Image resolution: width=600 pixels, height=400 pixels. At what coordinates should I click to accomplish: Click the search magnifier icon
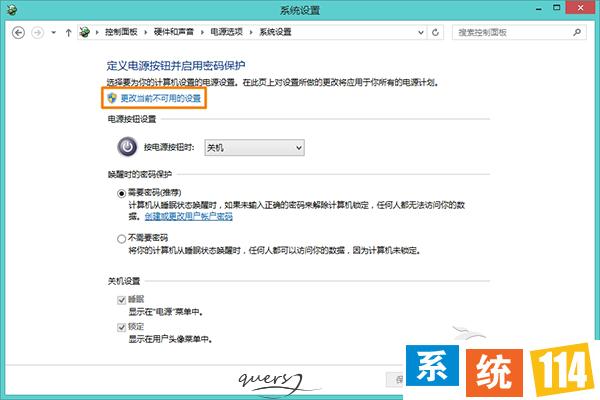point(577,33)
